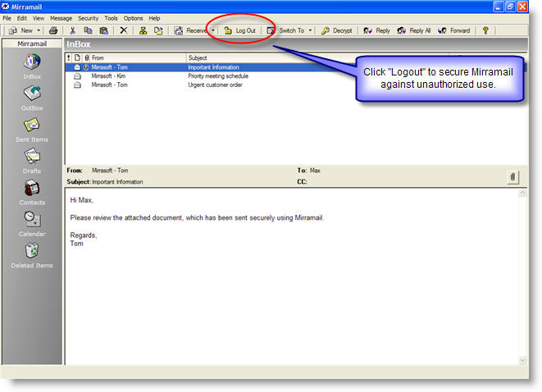Click the network hierarchy toolbar icon

(143, 30)
